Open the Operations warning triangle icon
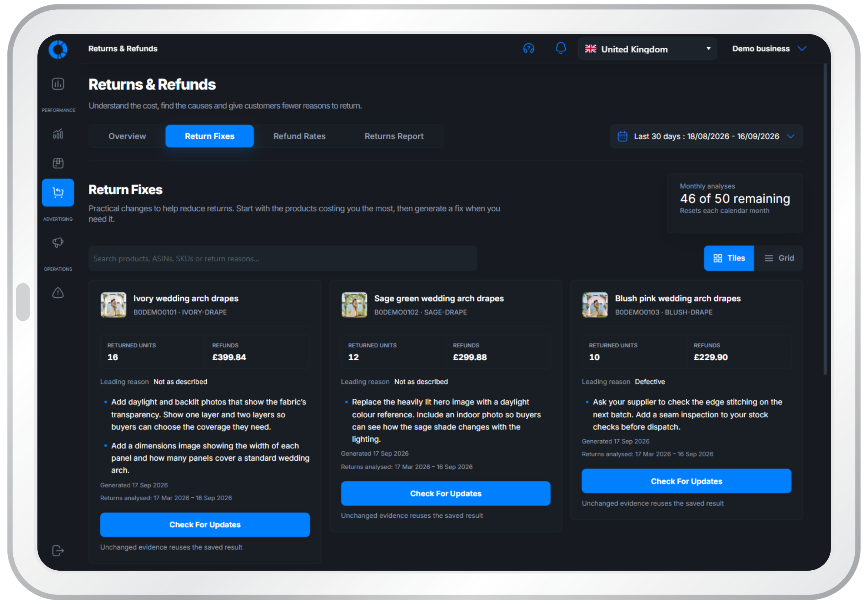This screenshot has width=868, height=604. (58, 293)
